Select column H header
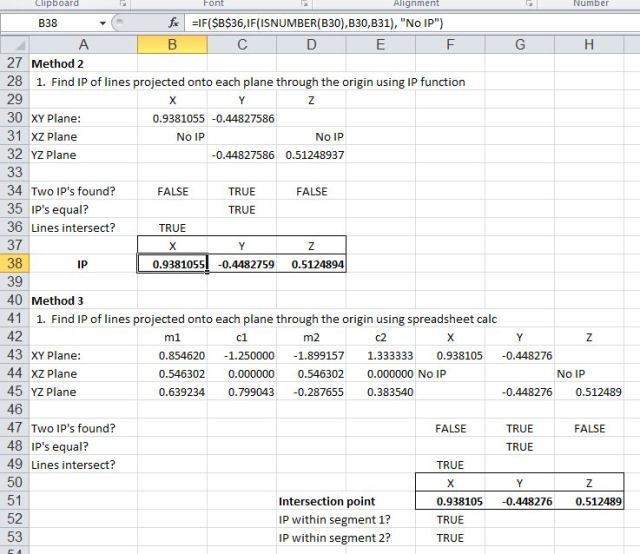This screenshot has height=554, width=640. coord(587,44)
